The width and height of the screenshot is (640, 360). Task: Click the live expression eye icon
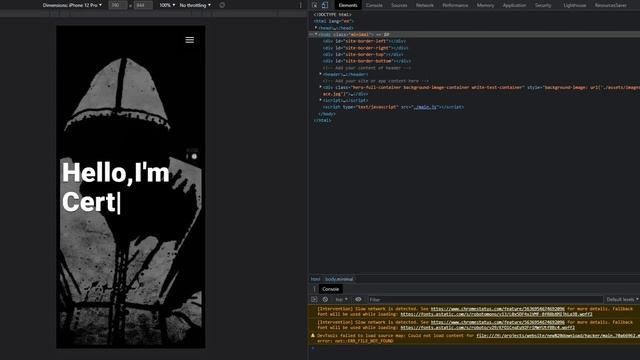358,300
